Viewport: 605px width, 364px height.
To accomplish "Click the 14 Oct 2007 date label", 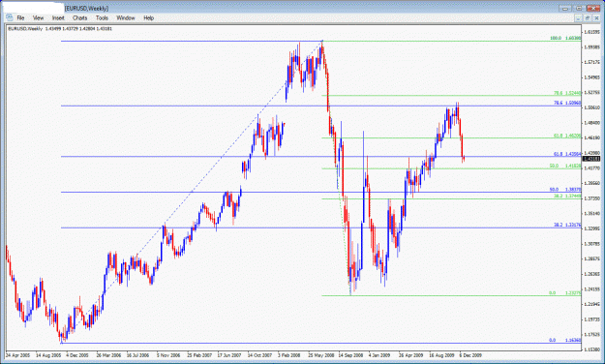I will click(x=260, y=355).
